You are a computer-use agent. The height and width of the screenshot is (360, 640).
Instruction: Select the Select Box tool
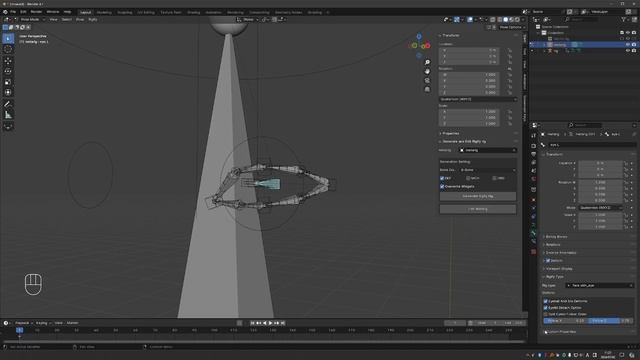8,38
